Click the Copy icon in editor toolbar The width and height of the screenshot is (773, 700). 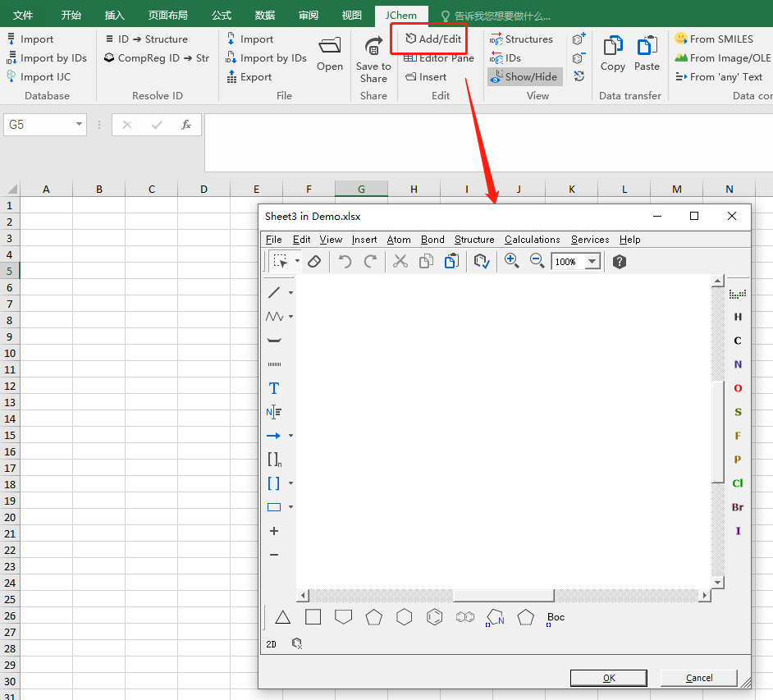[x=426, y=261]
